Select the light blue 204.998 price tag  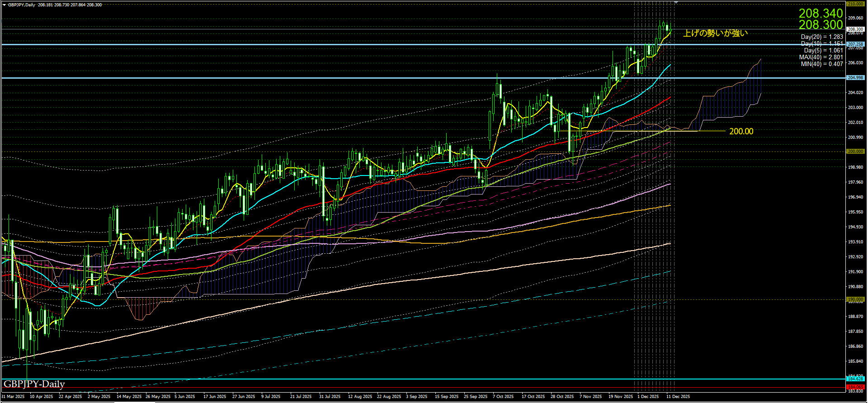tap(855, 78)
